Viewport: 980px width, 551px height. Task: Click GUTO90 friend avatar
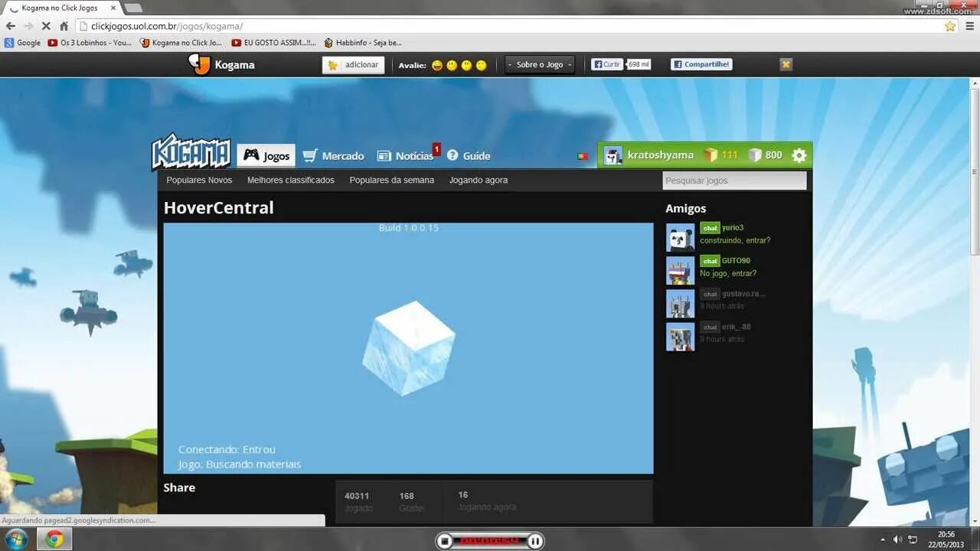(680, 271)
